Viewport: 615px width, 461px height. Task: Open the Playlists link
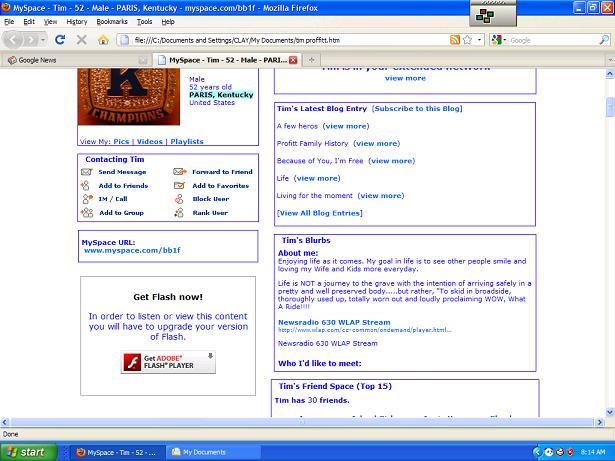(187, 142)
